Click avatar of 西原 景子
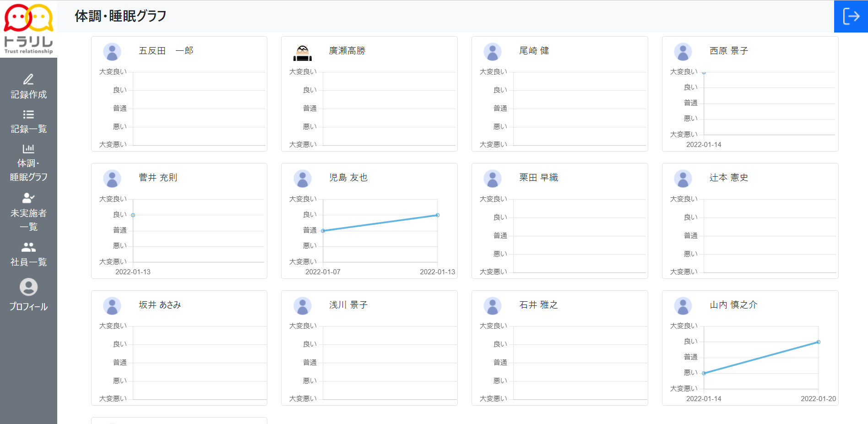868x424 pixels. click(683, 52)
